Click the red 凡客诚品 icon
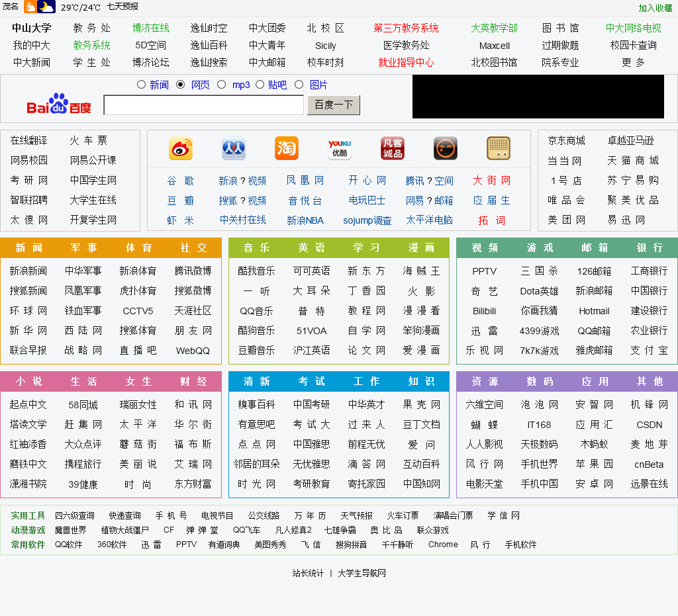 [393, 149]
